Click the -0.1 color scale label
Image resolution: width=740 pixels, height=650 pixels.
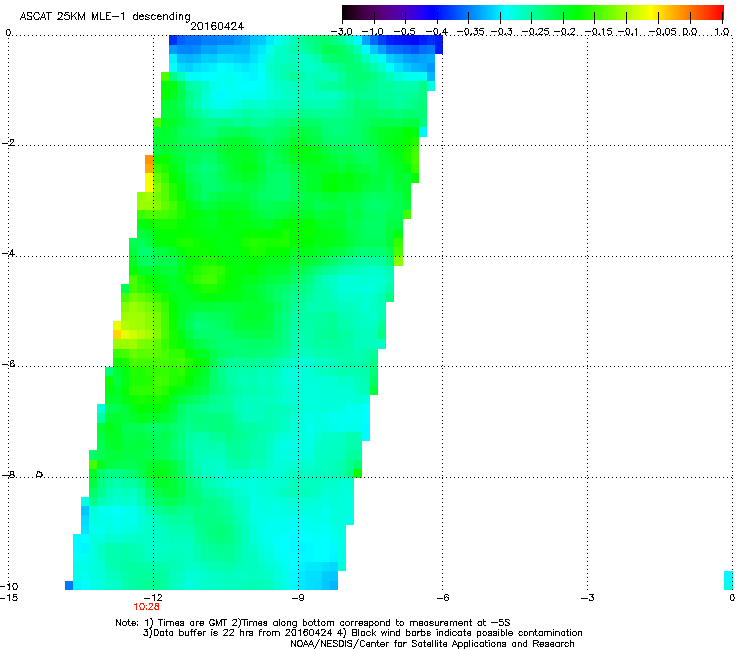click(x=628, y=32)
